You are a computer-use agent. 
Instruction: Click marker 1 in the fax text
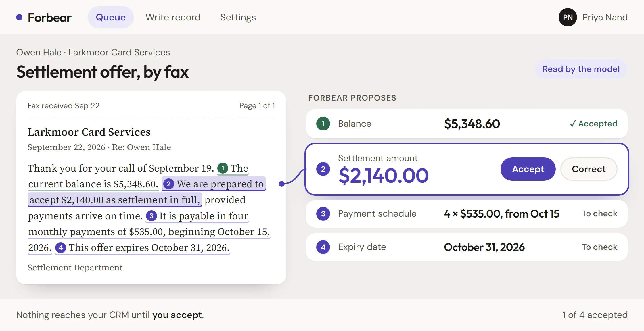[223, 168]
